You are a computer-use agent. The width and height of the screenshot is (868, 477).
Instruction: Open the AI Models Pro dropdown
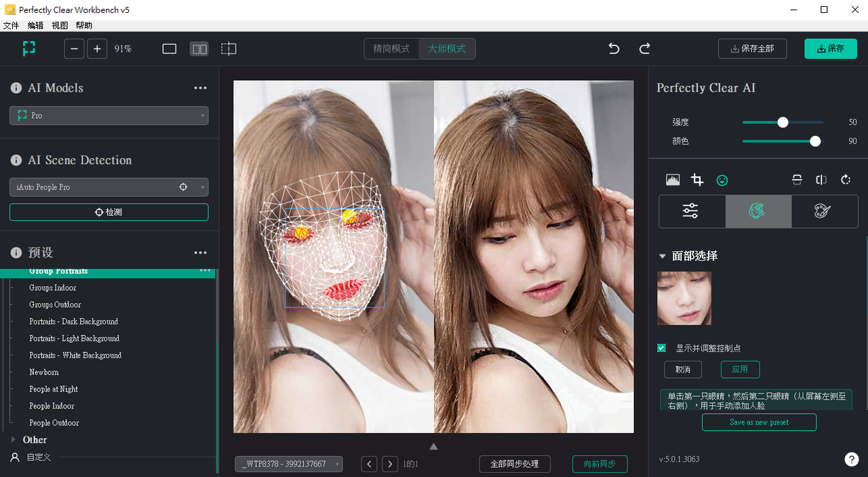coord(108,116)
